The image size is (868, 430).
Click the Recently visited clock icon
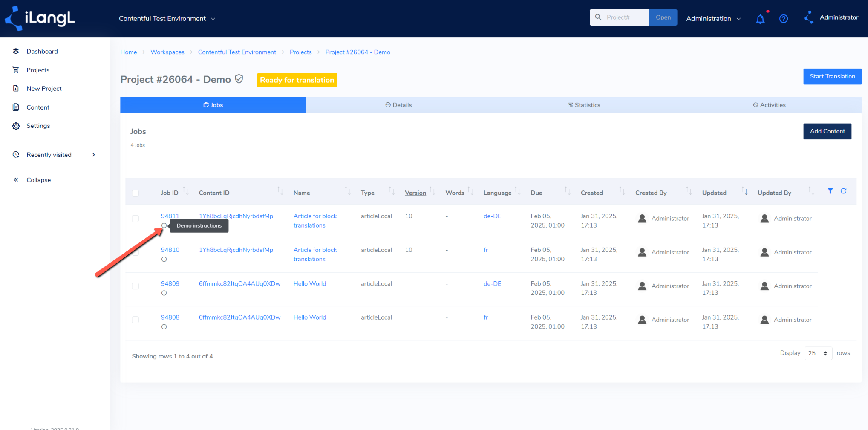pos(16,155)
